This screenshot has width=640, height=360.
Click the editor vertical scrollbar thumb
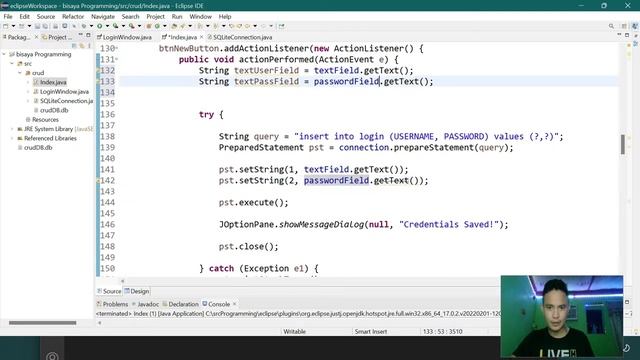pos(622,144)
